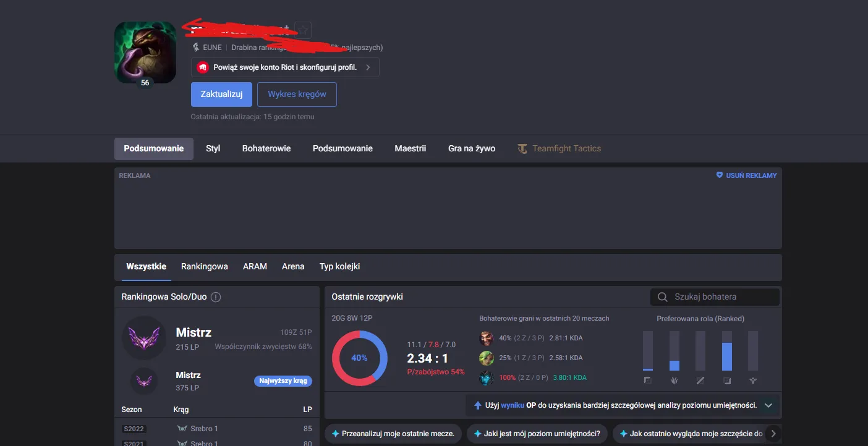Open the Riot account link chevron
The image size is (868, 446).
click(368, 67)
